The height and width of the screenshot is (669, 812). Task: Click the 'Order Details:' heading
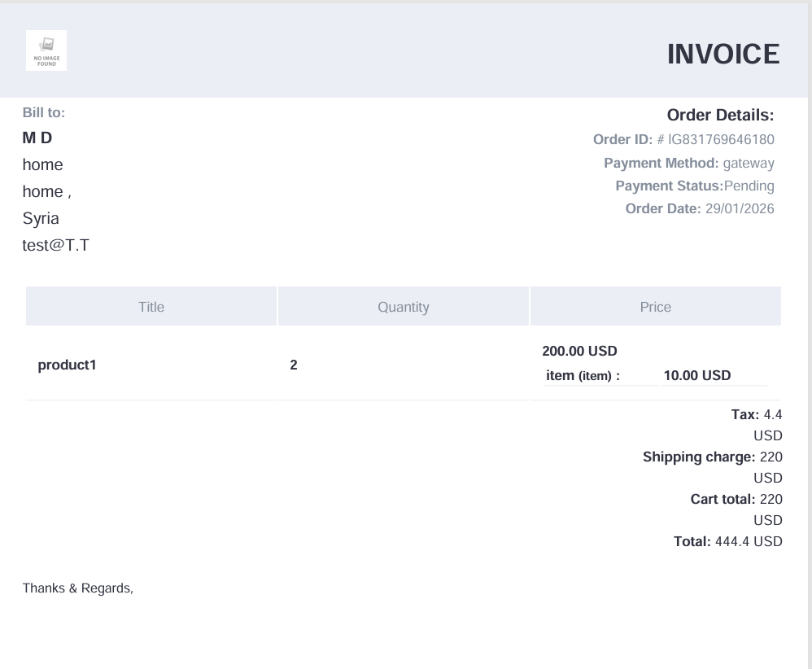click(719, 115)
